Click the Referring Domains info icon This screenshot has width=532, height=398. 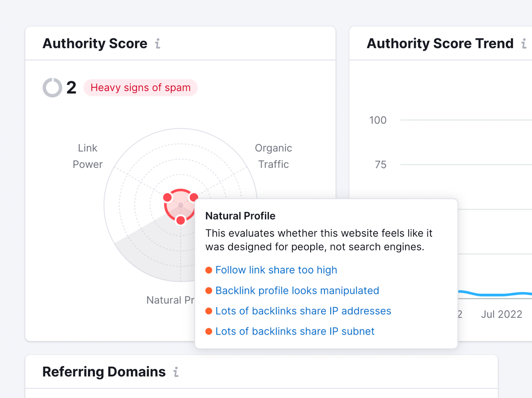(176, 372)
